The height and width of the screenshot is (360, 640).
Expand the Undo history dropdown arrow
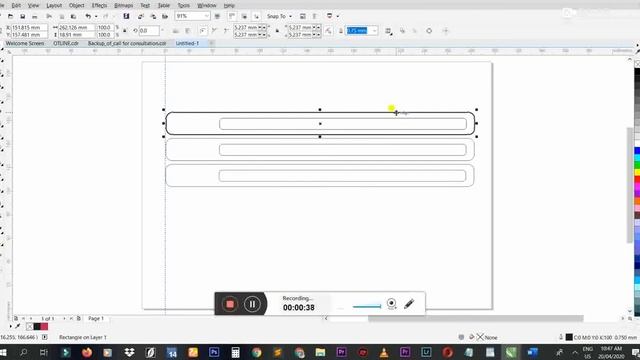[96, 16]
